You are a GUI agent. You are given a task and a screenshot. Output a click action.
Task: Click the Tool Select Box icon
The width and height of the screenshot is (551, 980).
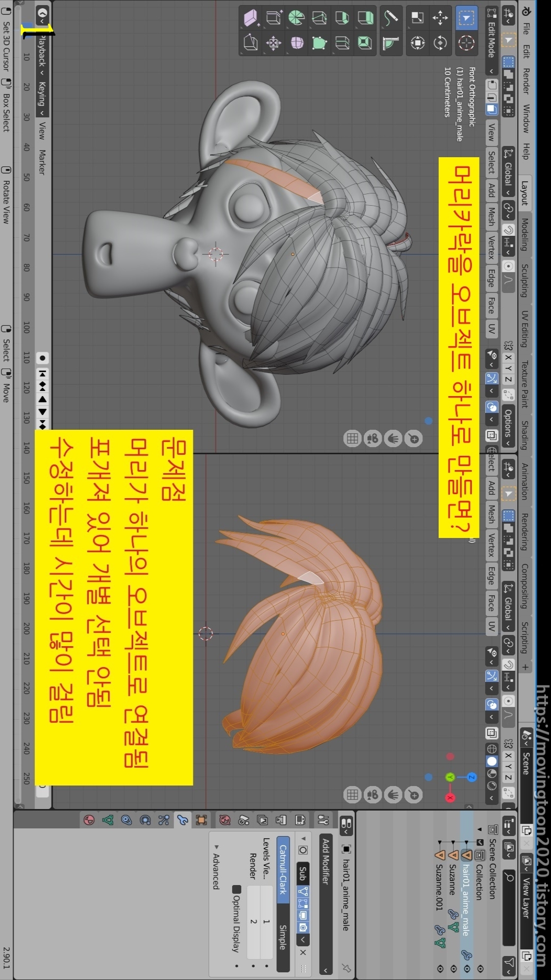[x=466, y=18]
